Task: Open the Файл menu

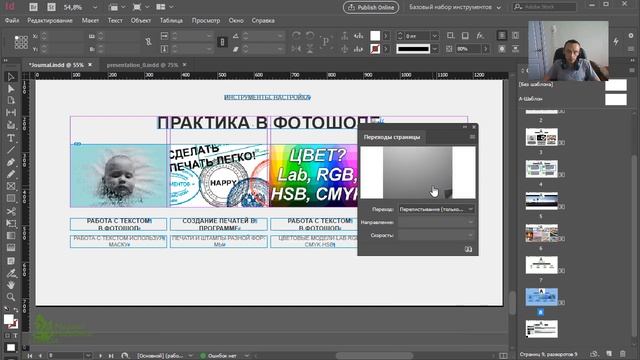Action: click(x=12, y=20)
